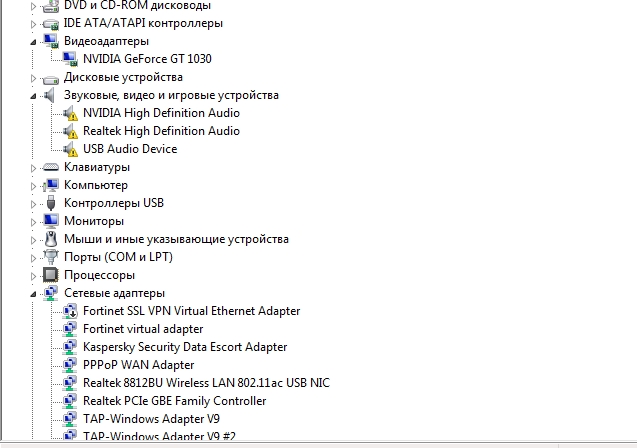Select the Компьютер category label
This screenshot has height=448, width=637.
tap(96, 185)
